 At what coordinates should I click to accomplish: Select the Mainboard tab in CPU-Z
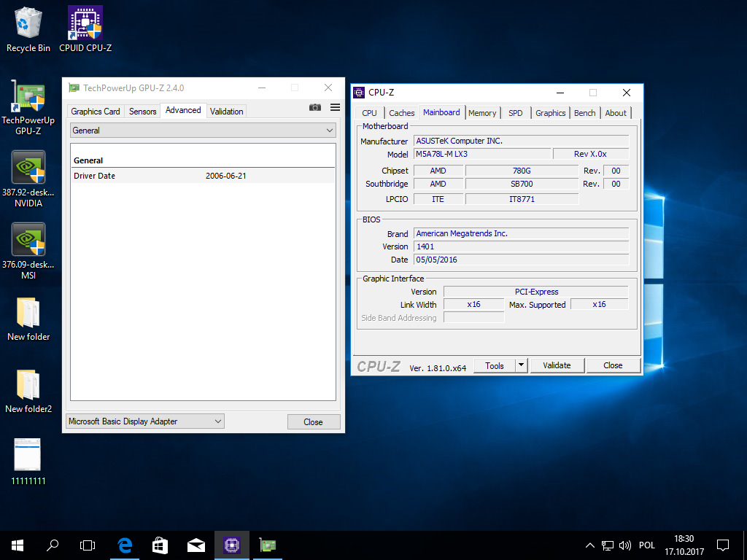[441, 112]
